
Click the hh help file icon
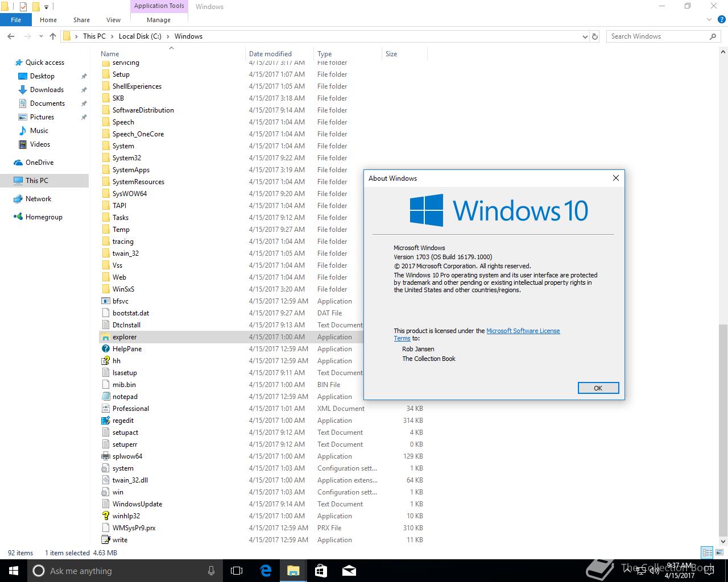click(x=105, y=361)
